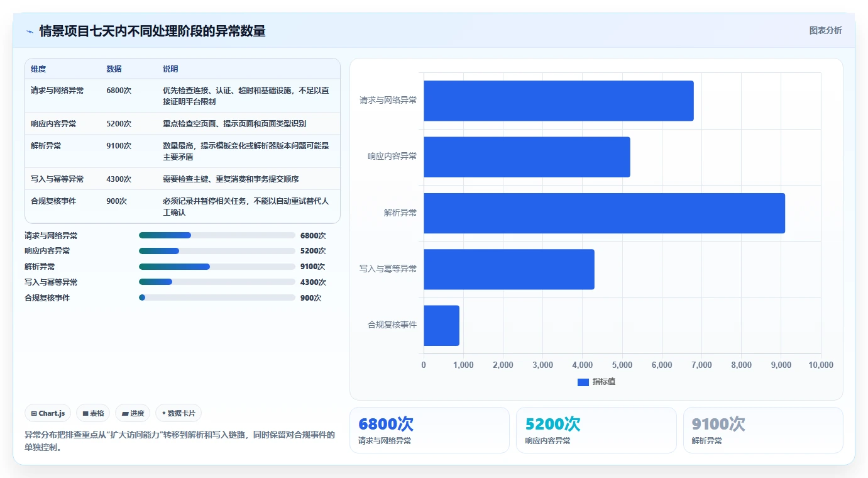This screenshot has width=868, height=478.
Task: Open the 5200次 data card
Action: pos(596,430)
